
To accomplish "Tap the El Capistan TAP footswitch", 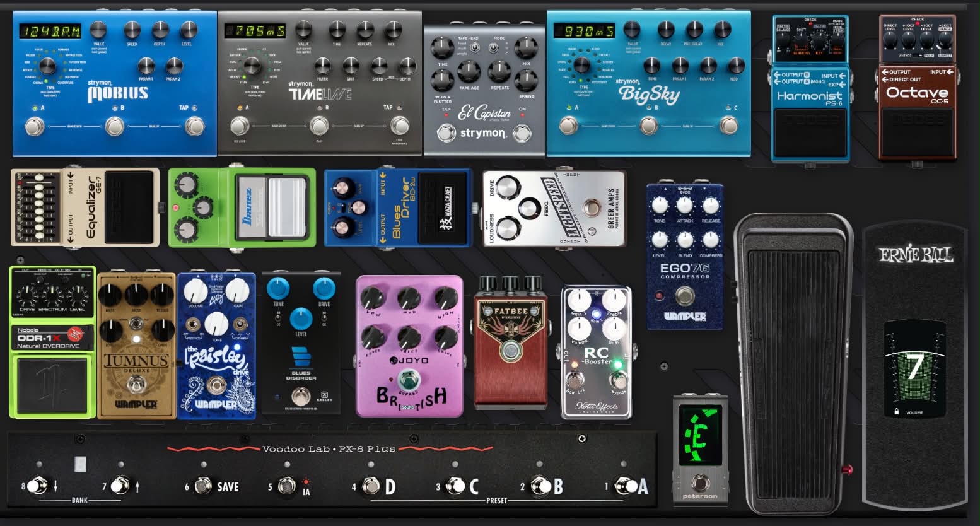I will click(446, 133).
